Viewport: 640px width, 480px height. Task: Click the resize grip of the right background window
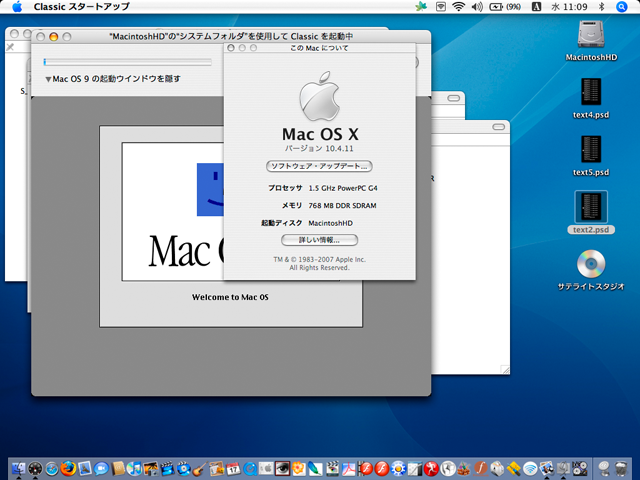coord(505,370)
